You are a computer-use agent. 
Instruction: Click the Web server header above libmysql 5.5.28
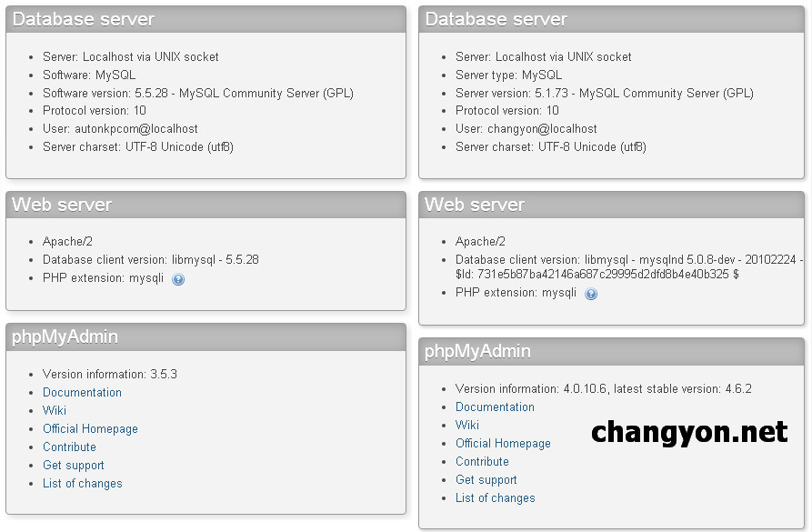click(62, 205)
